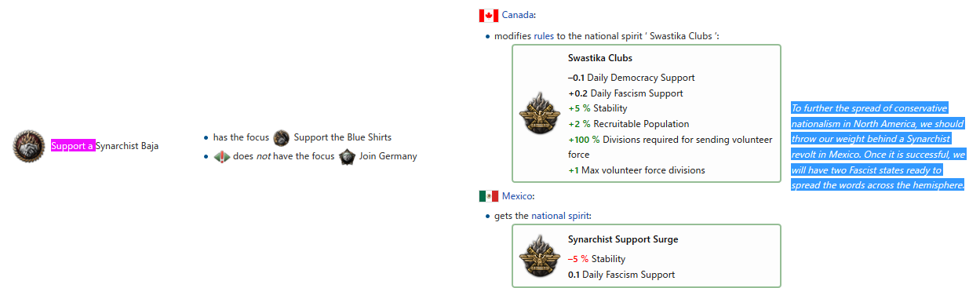Image resolution: width=980 pixels, height=288 pixels.
Task: Open the Canada country link
Action: 517,15
